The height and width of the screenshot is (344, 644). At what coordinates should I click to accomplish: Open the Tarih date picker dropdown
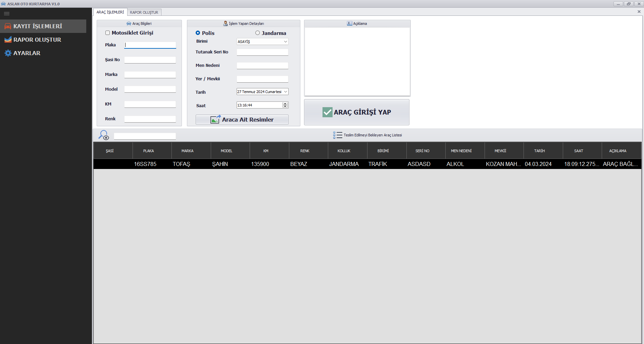[286, 92]
